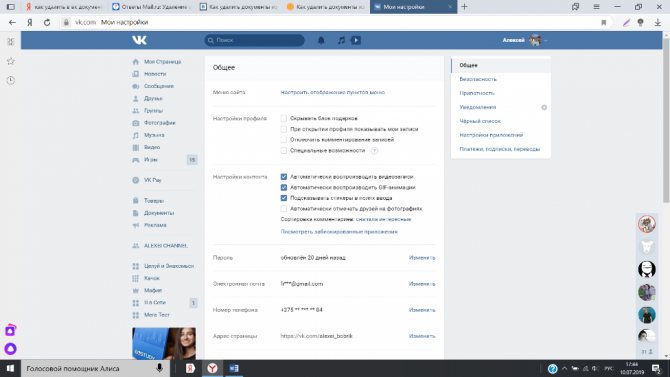Disable automatic GIF animation playback checkbox
Viewport: 670px width, 377px height.
pyautogui.click(x=284, y=187)
